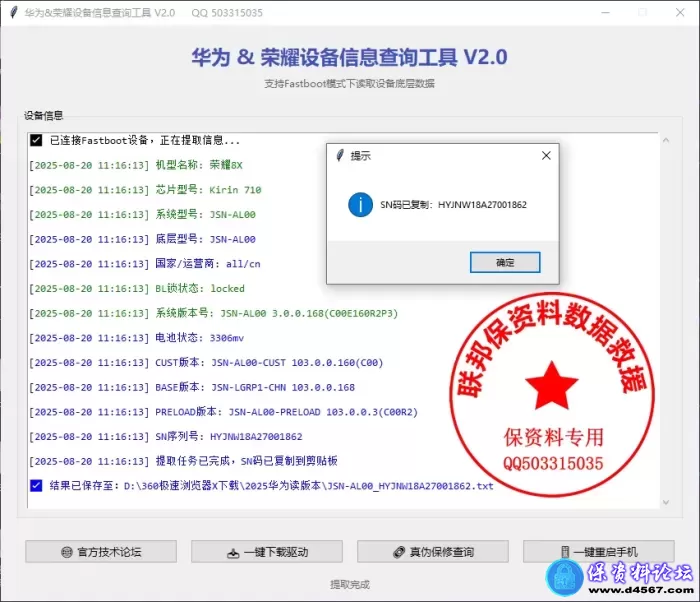Click scrollbar up arrow in device info panel

(666, 140)
